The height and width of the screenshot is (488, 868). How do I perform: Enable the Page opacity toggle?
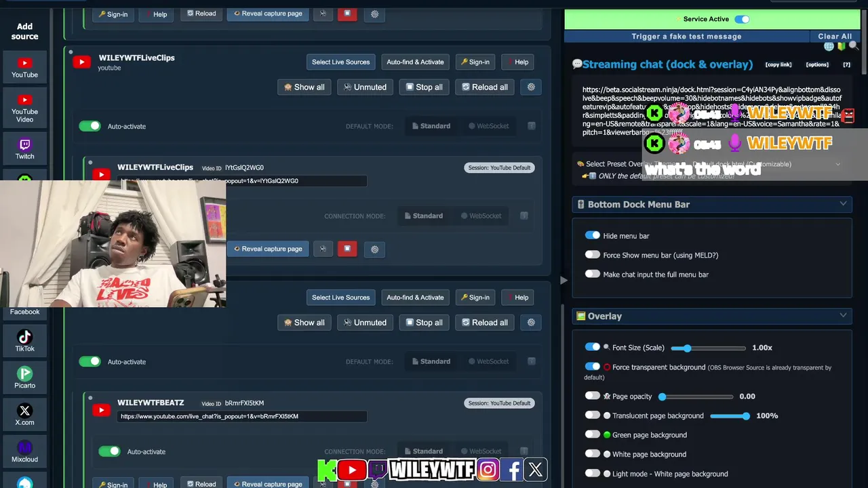tap(593, 395)
